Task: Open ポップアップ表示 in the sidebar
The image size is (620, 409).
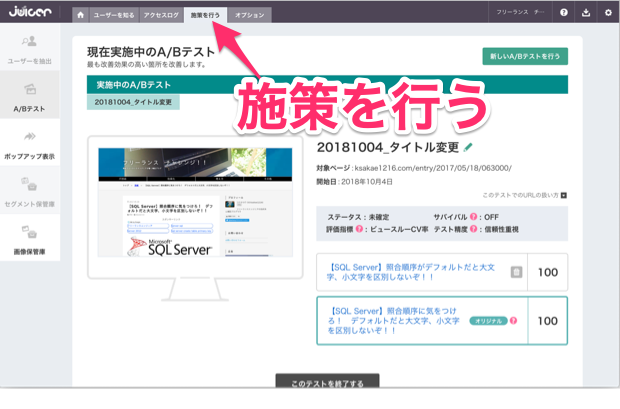Action: point(30,142)
